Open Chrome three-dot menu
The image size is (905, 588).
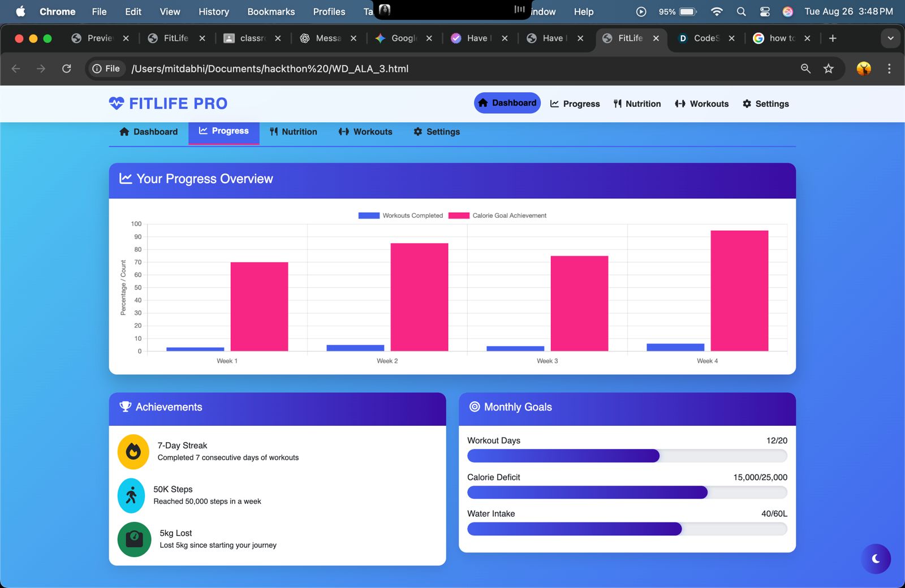889,68
